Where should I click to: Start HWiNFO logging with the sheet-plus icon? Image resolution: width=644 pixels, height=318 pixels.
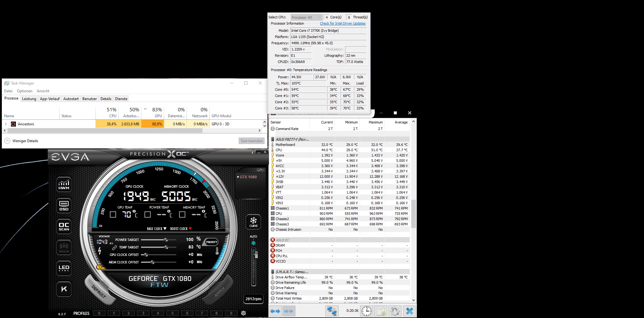(x=381, y=311)
